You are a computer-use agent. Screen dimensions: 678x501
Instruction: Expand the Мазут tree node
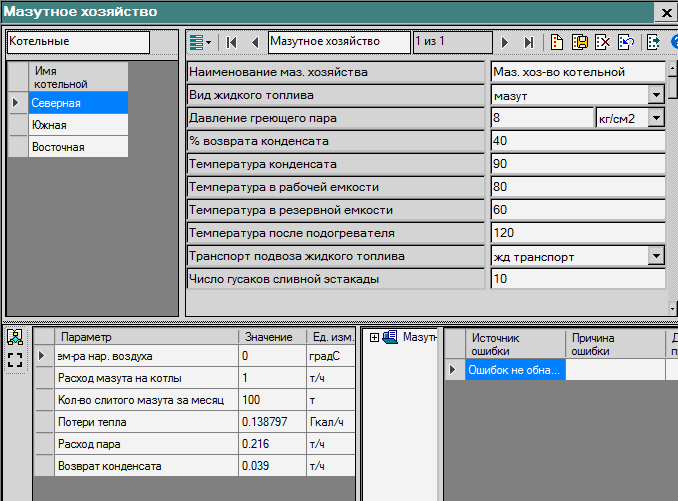[374, 337]
